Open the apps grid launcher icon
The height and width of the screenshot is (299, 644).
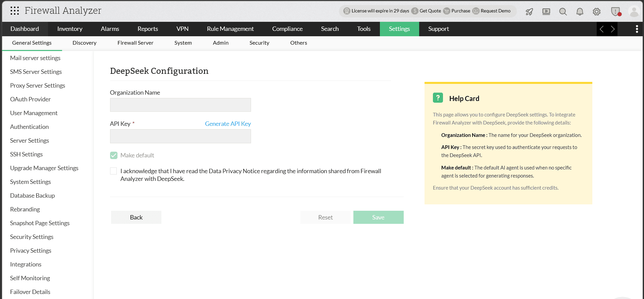(x=14, y=11)
